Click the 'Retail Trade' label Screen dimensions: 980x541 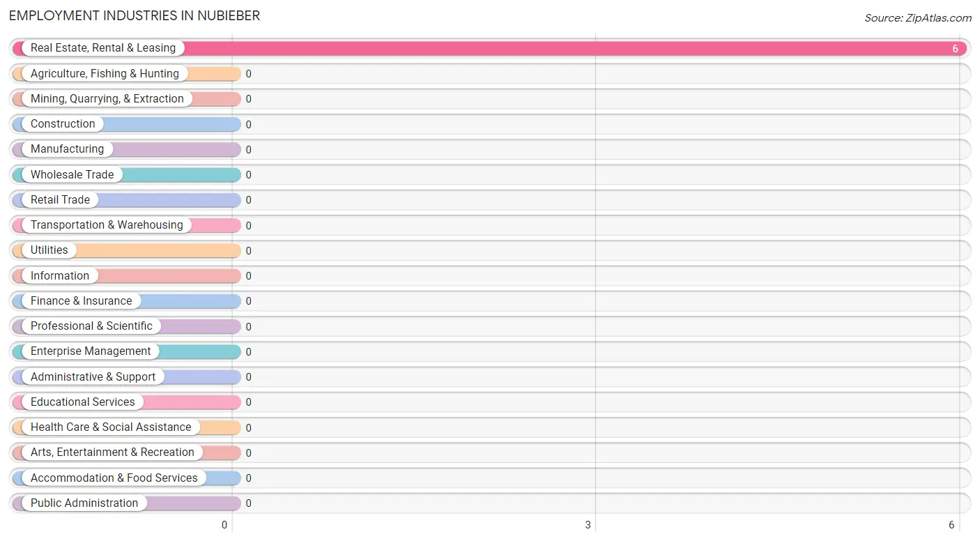[x=60, y=199]
